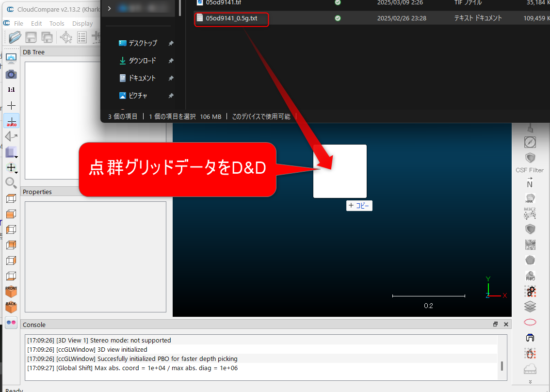Set FRONT view with cube icon
The width and height of the screenshot is (550, 392).
coord(11,291)
